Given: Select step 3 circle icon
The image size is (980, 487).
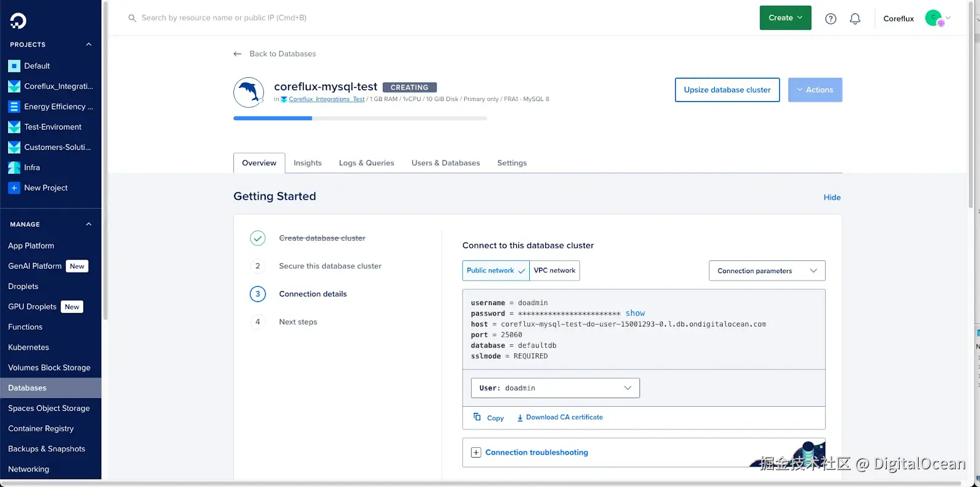Looking at the screenshot, I should coord(258,294).
